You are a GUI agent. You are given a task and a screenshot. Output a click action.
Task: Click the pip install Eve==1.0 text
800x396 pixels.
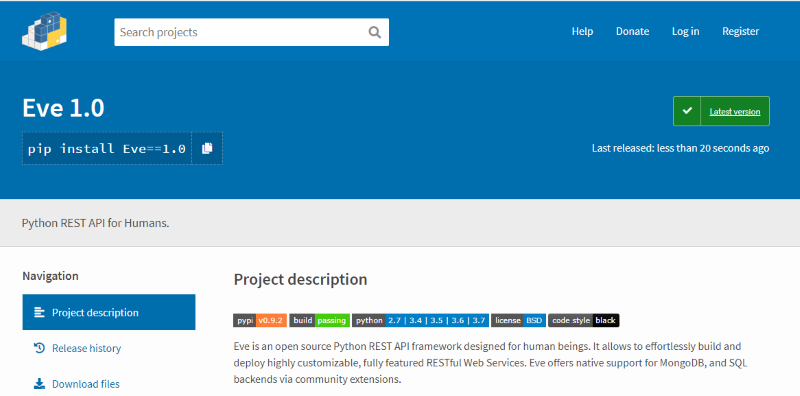[107, 149]
